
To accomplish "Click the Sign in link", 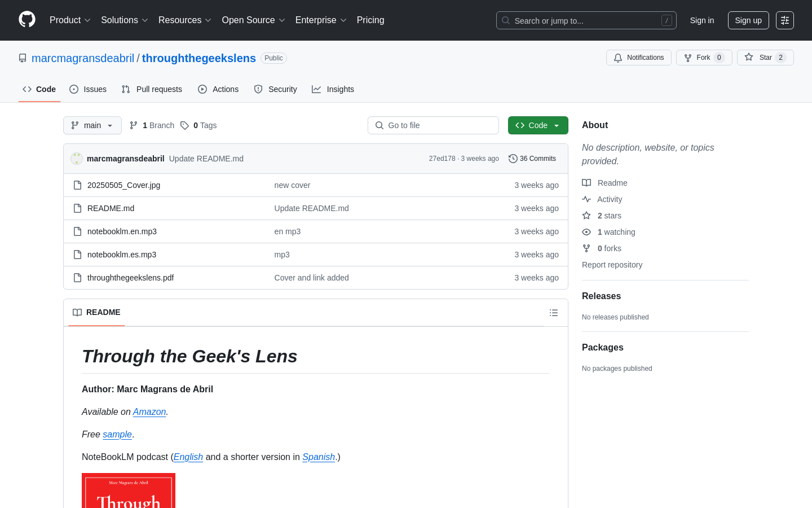I will tap(702, 20).
